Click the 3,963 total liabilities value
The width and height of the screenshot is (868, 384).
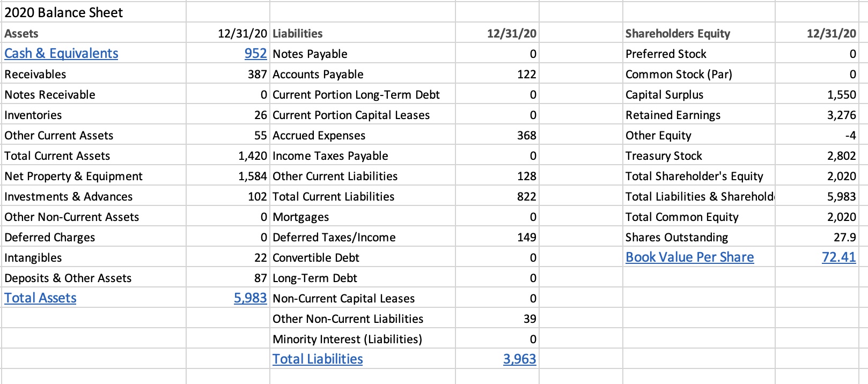point(519,359)
